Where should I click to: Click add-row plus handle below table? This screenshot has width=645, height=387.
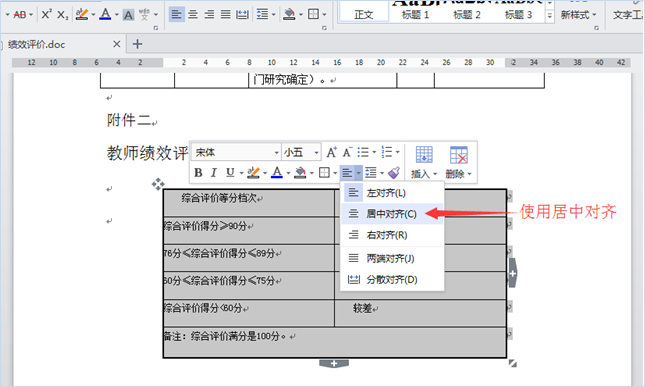(x=334, y=364)
